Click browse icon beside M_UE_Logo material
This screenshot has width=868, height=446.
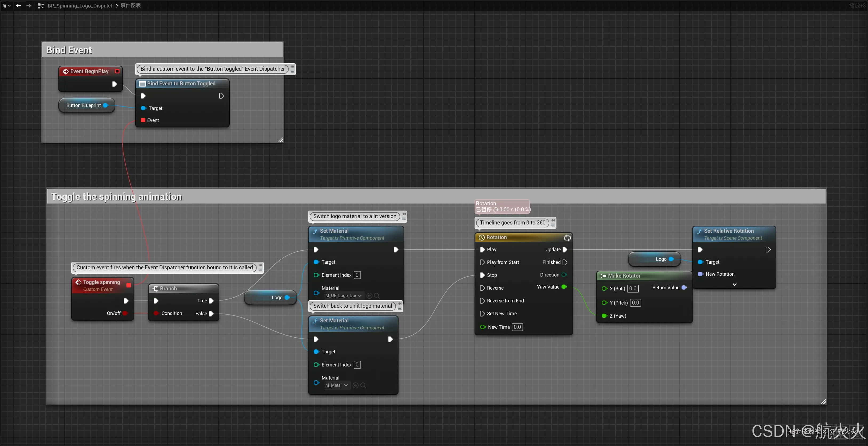(x=377, y=296)
